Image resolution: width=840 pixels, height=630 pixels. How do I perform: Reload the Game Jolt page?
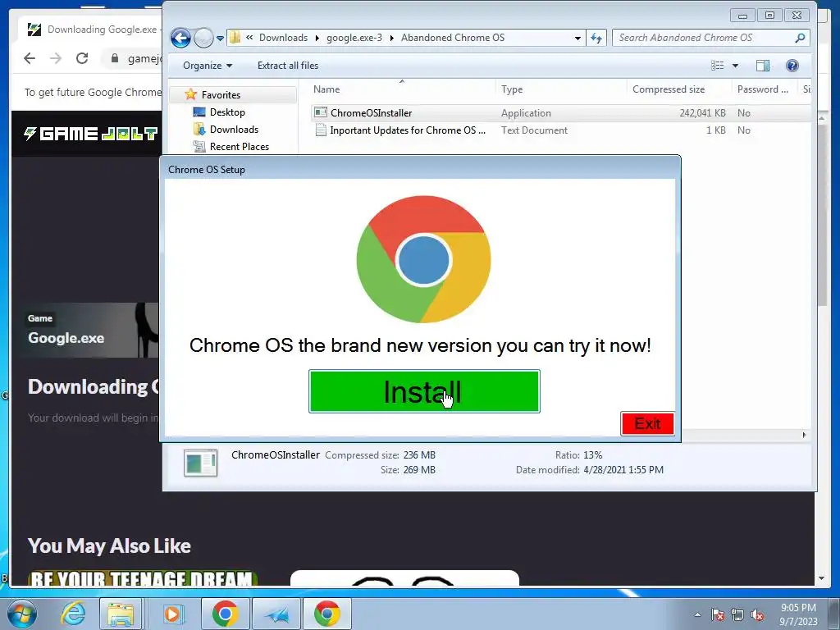coord(82,58)
